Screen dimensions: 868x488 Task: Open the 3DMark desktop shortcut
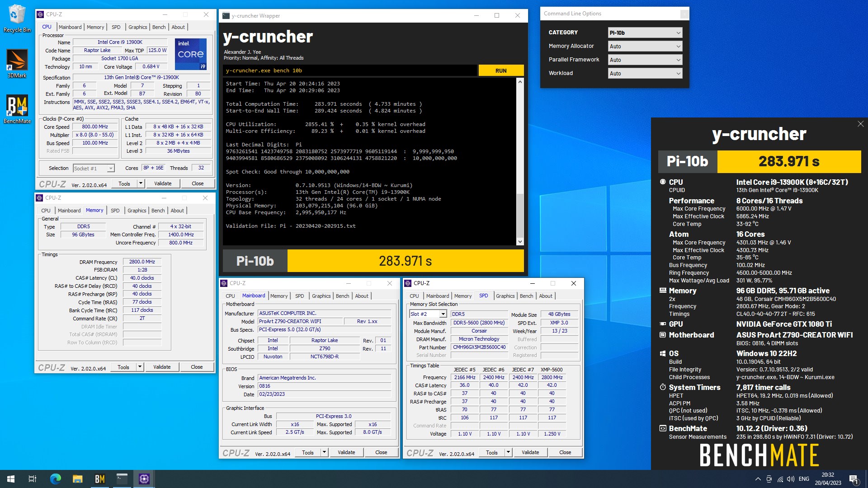pos(17,64)
